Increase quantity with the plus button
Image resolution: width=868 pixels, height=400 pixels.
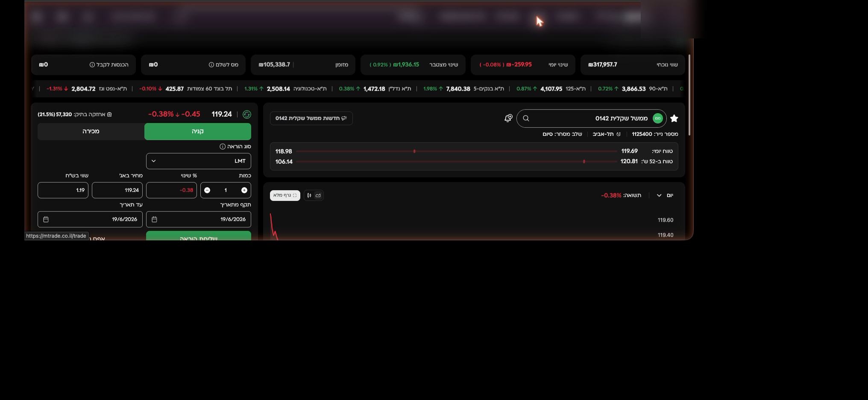point(244,190)
